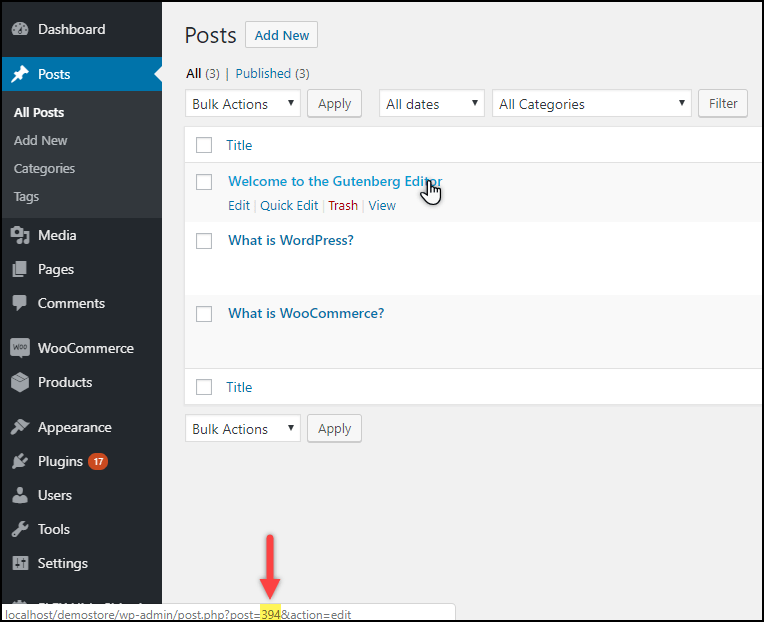This screenshot has height=622, width=764.
Task: Click the Tools wrench icon
Action: point(20,529)
